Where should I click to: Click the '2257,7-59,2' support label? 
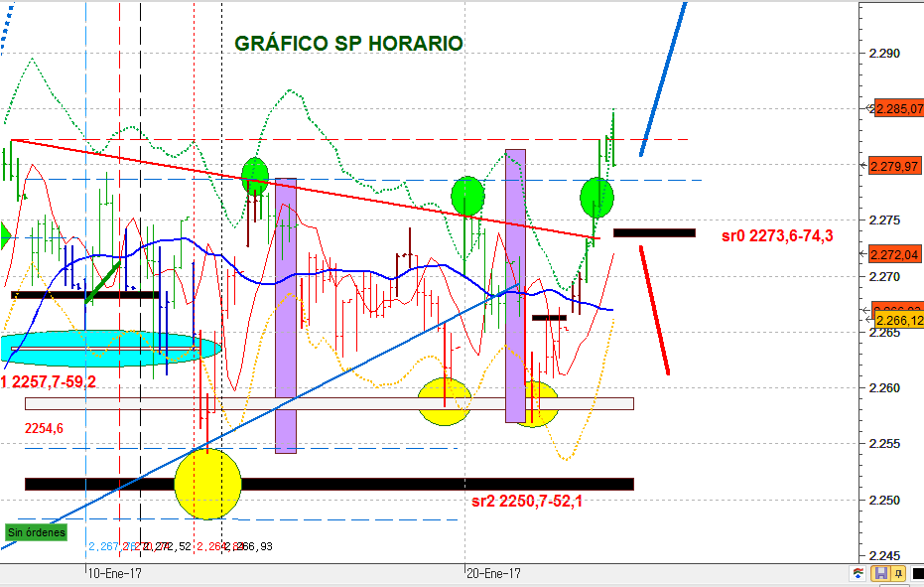pos(53,382)
